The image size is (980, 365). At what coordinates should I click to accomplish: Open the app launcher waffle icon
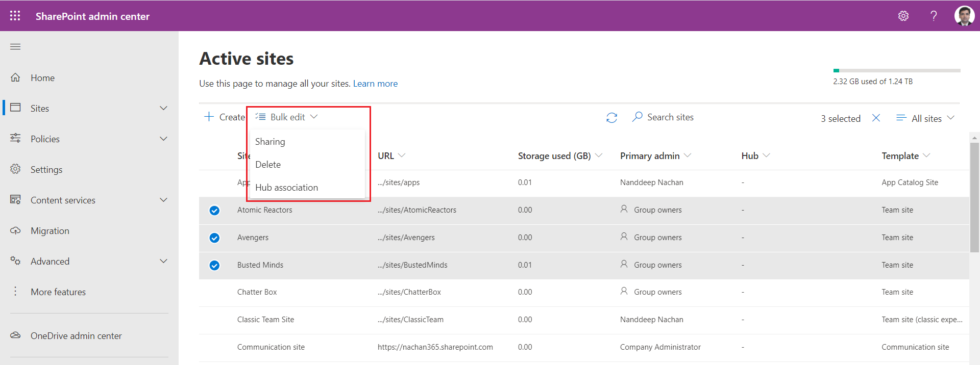(x=15, y=16)
